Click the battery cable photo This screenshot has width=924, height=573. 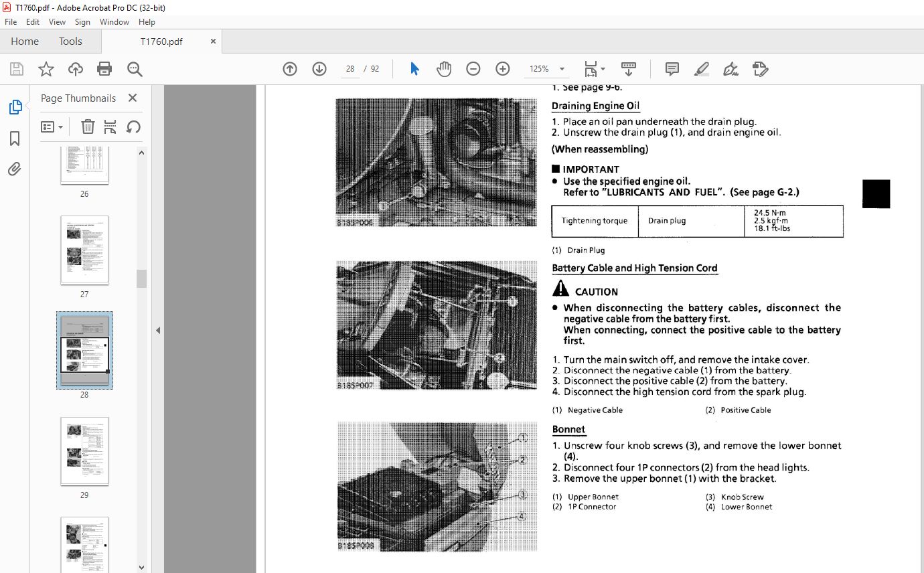coord(436,325)
